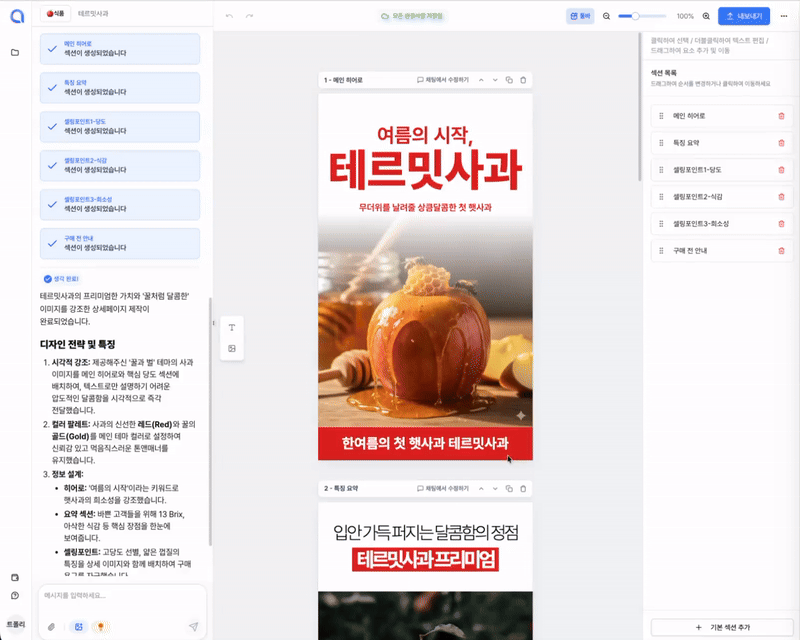The width and height of the screenshot is (800, 640).
Task: Click the 내보내기 export button
Action: tap(745, 17)
